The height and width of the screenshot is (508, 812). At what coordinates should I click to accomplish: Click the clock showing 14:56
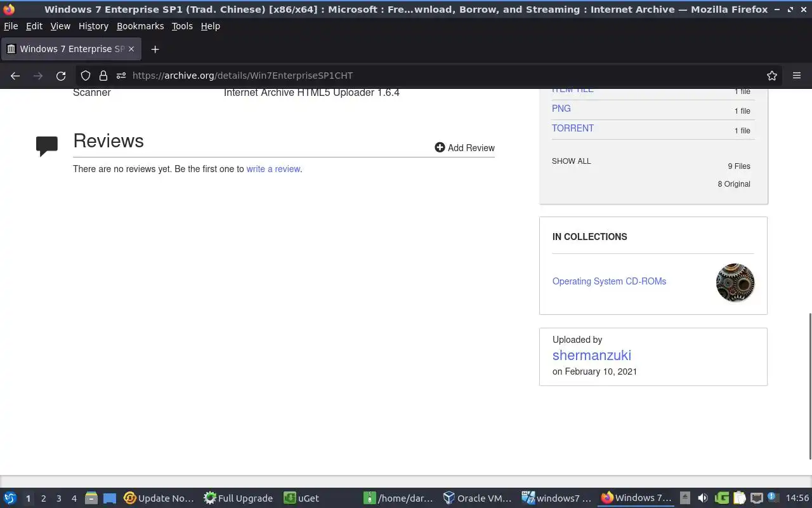797,498
